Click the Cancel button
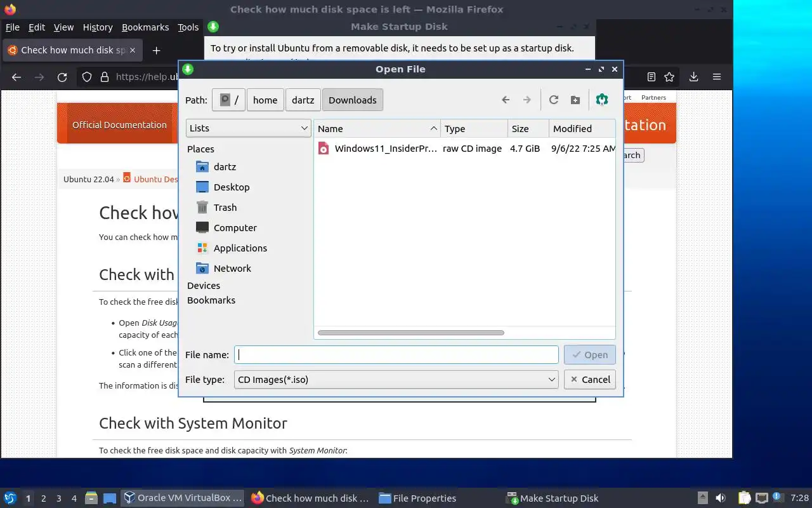This screenshot has height=508, width=812. point(589,379)
